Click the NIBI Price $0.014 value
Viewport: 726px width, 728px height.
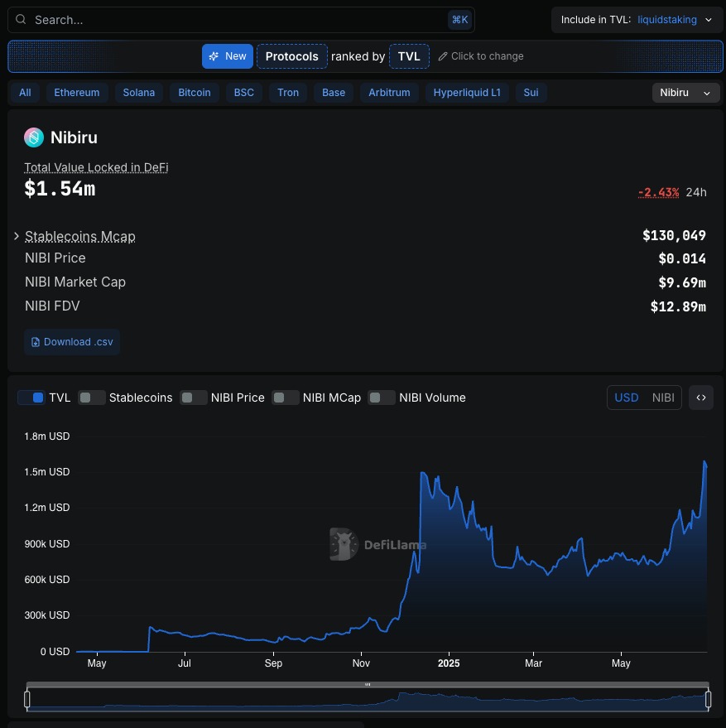coord(682,258)
